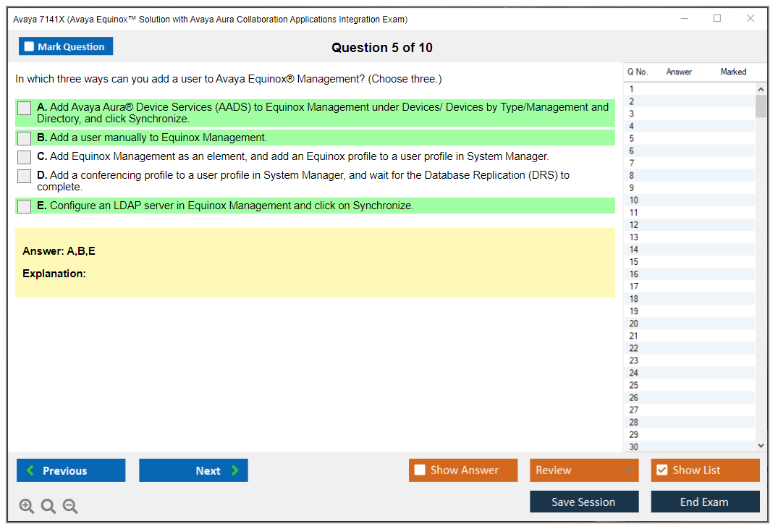Check option E LDAP server

[25, 206]
